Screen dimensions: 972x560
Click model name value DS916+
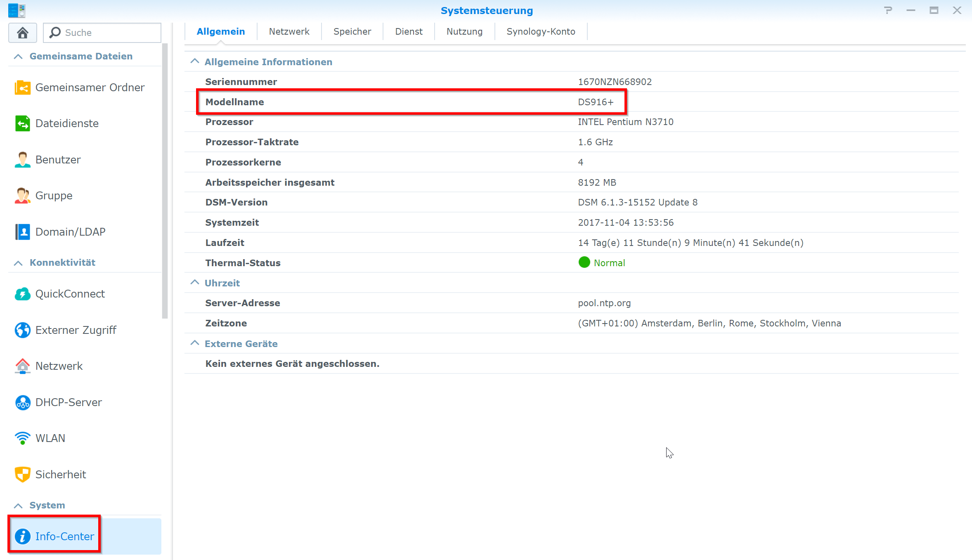coord(596,102)
